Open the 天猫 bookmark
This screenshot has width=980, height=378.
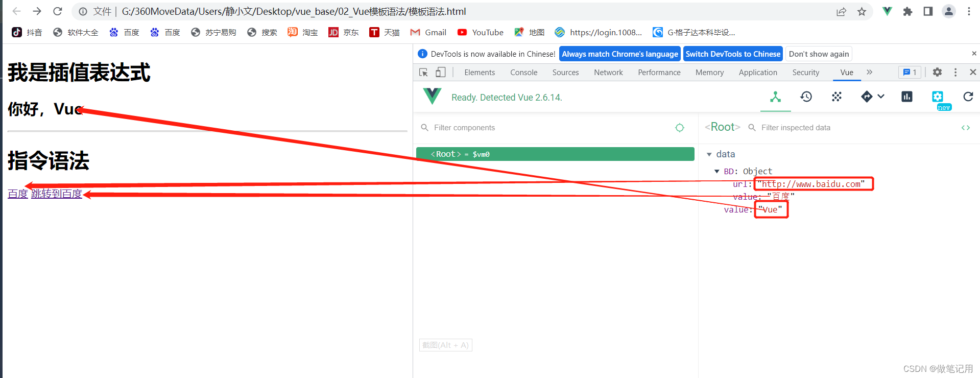coord(385,32)
